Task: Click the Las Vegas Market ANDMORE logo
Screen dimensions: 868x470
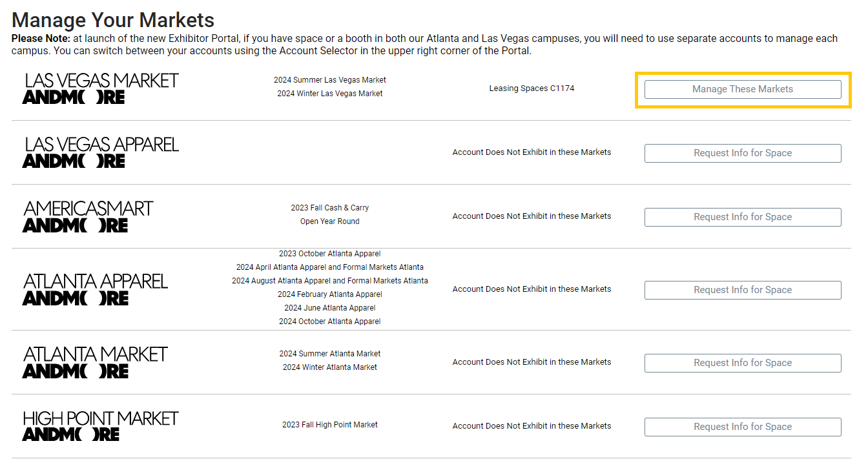Action: click(x=101, y=88)
